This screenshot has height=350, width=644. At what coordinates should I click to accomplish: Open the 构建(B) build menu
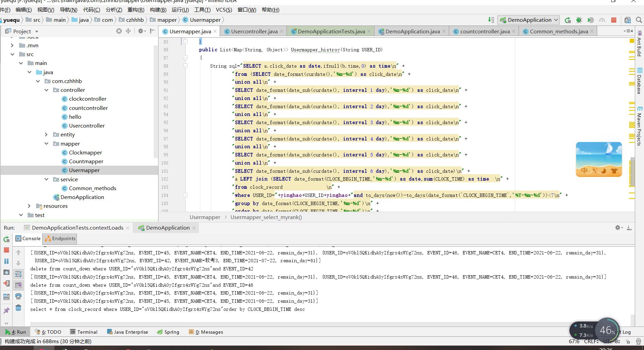158,10
